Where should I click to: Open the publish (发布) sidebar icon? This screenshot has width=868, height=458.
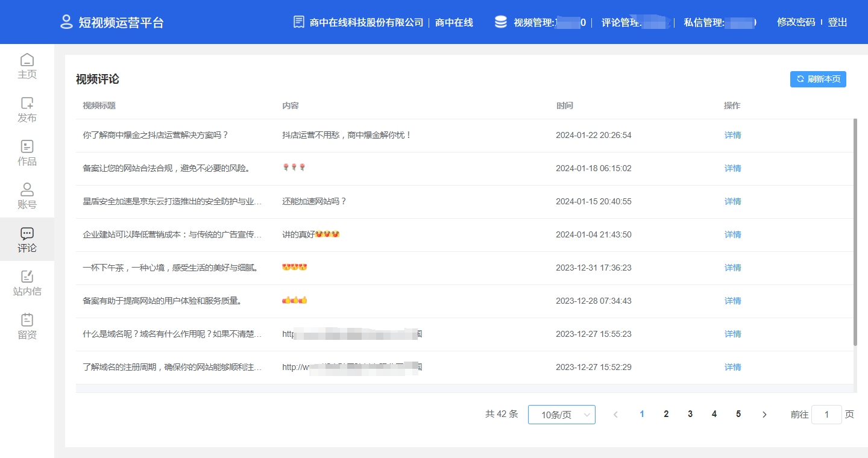(x=27, y=103)
